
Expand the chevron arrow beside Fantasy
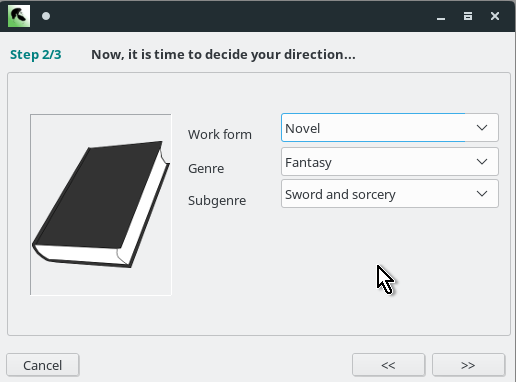482,162
